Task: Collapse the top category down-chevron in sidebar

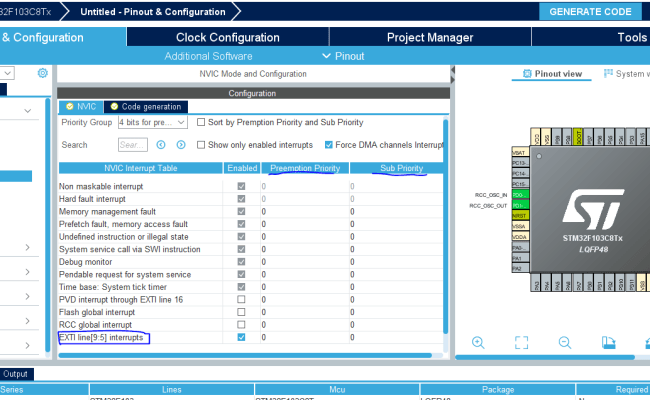Action: pos(28,111)
